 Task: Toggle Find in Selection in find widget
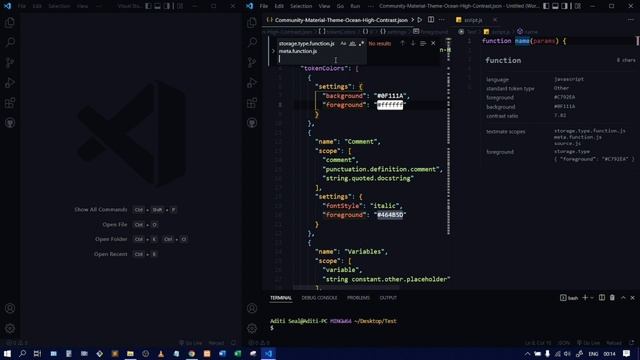(423, 43)
